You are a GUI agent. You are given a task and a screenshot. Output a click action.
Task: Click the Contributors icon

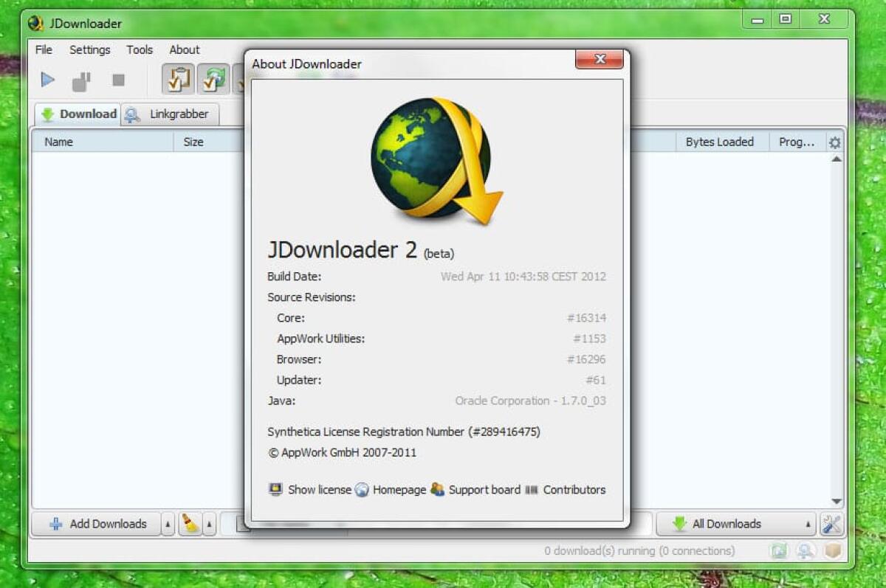click(x=532, y=489)
